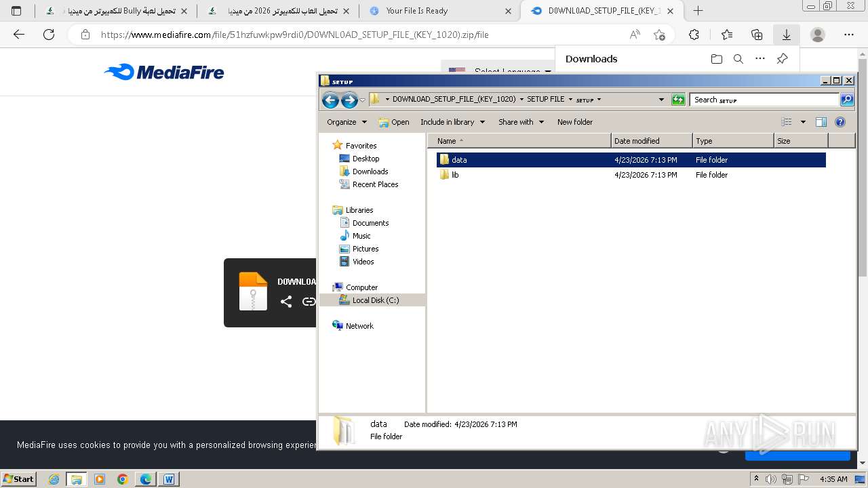Expand the address bar history dropdown
Viewport: 868px width, 488px height.
click(x=661, y=100)
